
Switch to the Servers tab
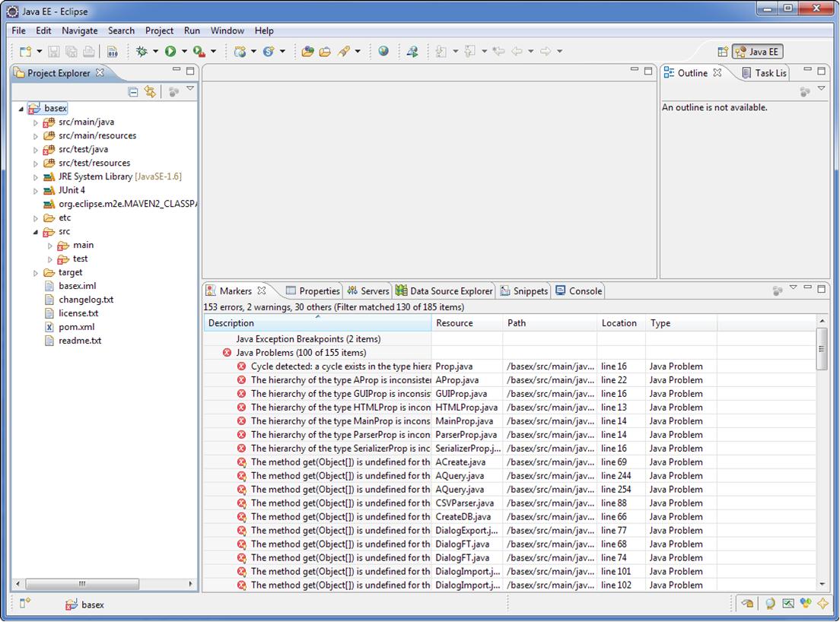point(367,290)
